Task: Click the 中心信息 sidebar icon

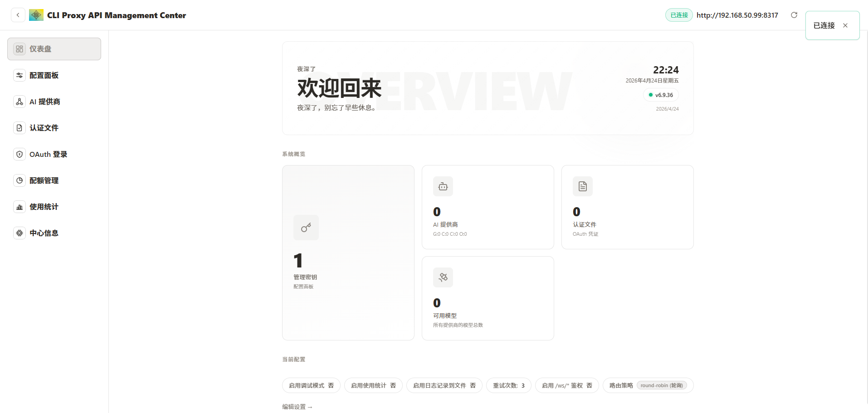Action: (20, 233)
